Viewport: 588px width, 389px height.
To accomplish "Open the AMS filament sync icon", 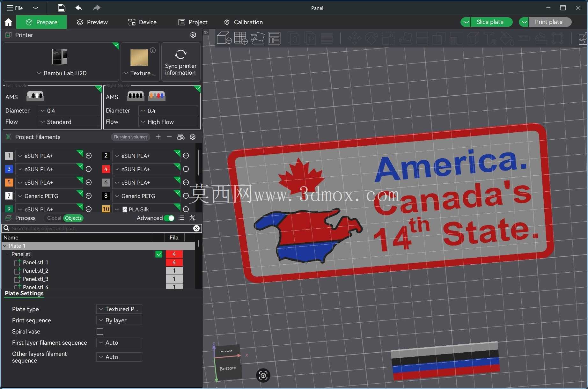I will pos(181,137).
